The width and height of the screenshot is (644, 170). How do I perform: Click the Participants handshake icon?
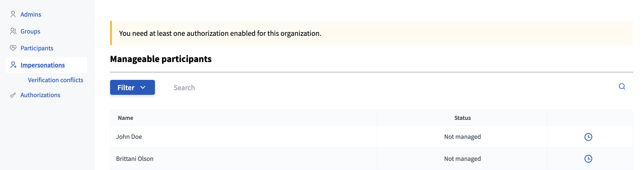click(x=13, y=48)
